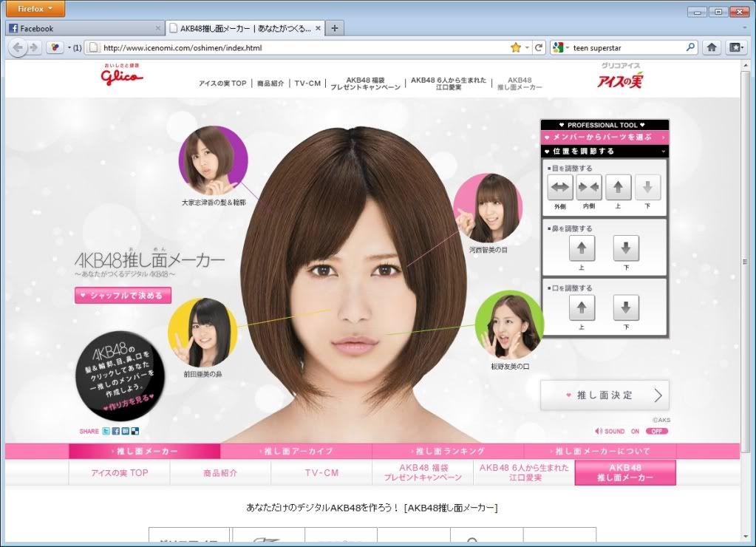This screenshot has width=756, height=547.
Task: Select the 推し面アーカイブ tab
Action: pos(296,451)
